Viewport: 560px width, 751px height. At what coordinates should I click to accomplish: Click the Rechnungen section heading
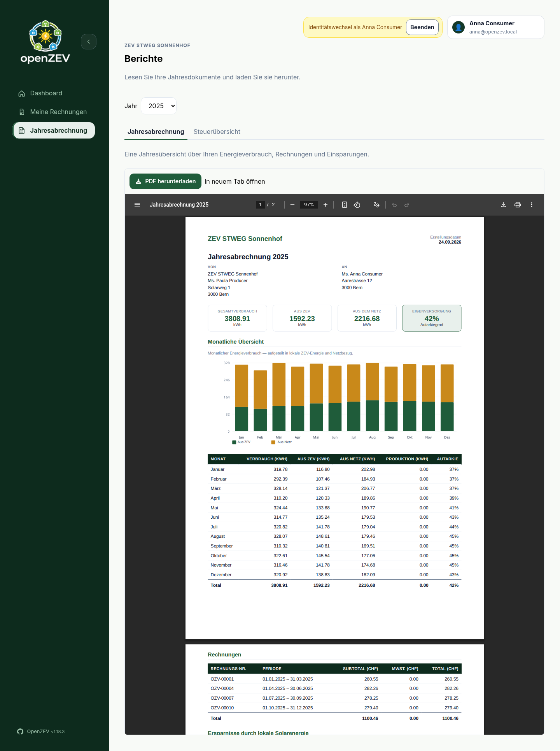click(x=224, y=654)
